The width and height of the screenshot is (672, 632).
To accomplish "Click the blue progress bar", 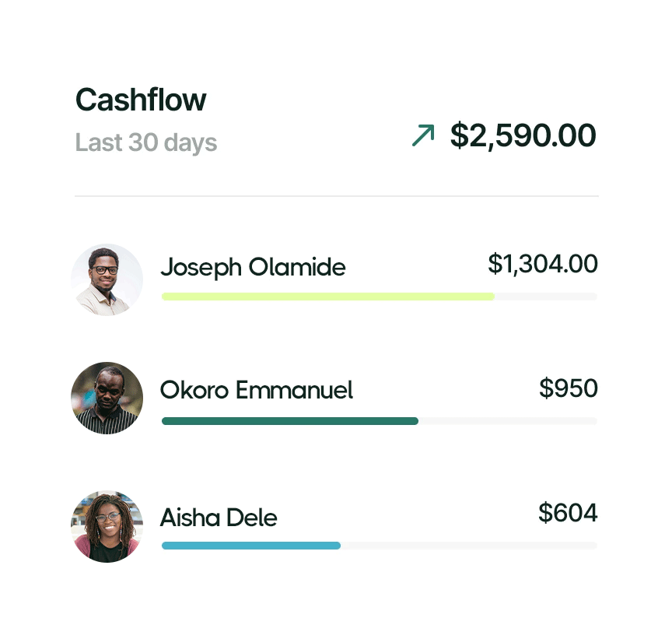I will click(251, 546).
